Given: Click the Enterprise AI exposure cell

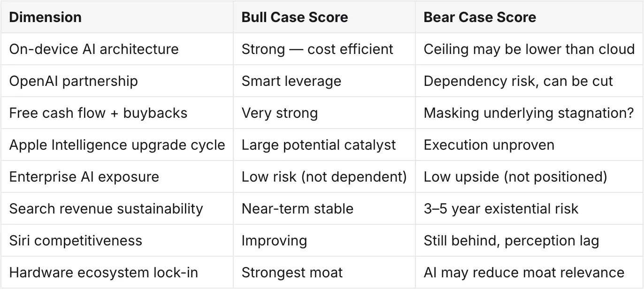Looking at the screenshot, I should pyautogui.click(x=117, y=176).
